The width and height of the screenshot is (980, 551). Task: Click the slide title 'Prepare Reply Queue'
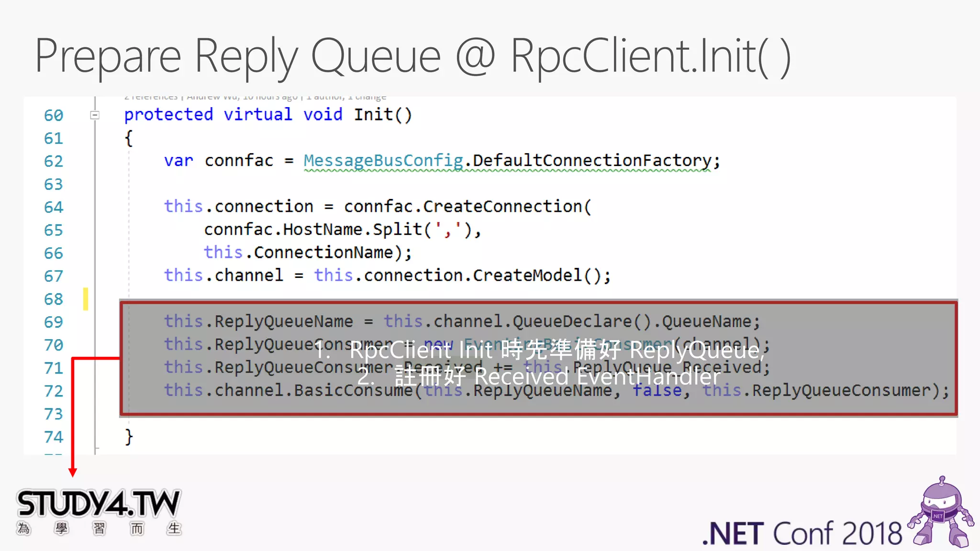point(238,56)
